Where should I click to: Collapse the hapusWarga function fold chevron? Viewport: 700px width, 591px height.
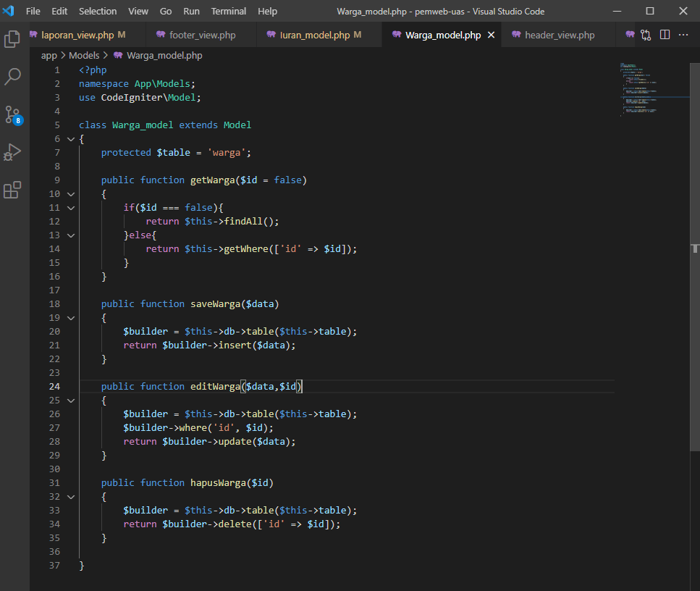pos(70,496)
